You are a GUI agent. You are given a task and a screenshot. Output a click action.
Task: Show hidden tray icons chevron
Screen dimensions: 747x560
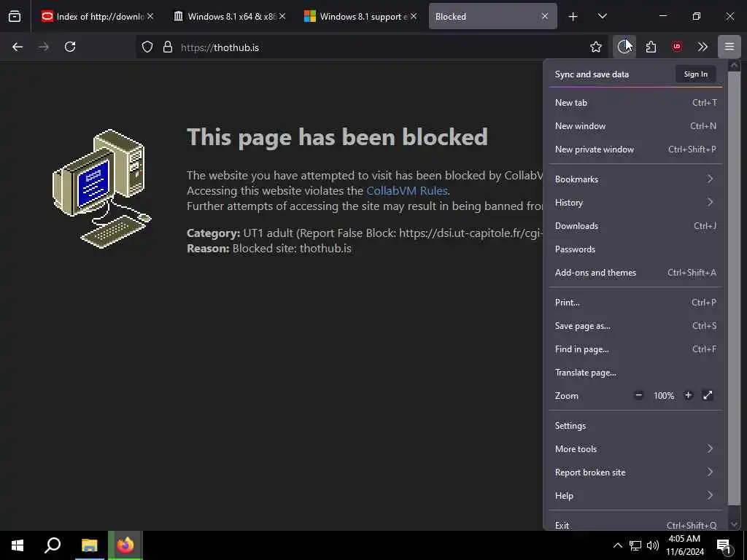click(x=617, y=545)
